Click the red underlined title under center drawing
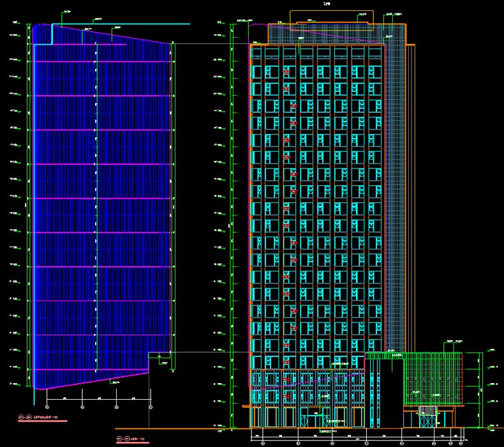This screenshot has width=504, height=447. (x=132, y=439)
